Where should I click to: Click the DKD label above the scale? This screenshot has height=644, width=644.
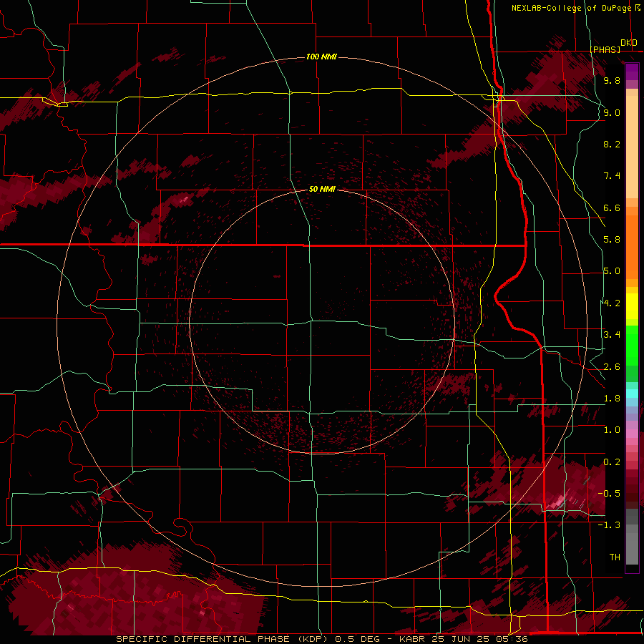point(629,43)
